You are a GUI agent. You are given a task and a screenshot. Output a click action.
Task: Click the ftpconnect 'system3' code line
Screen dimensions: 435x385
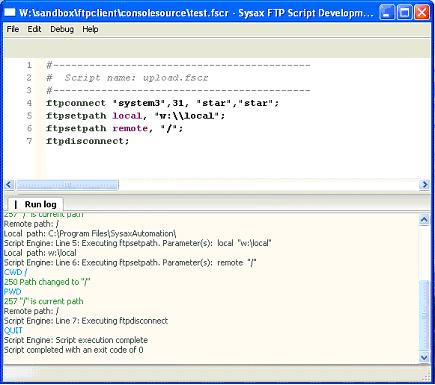coord(162,103)
